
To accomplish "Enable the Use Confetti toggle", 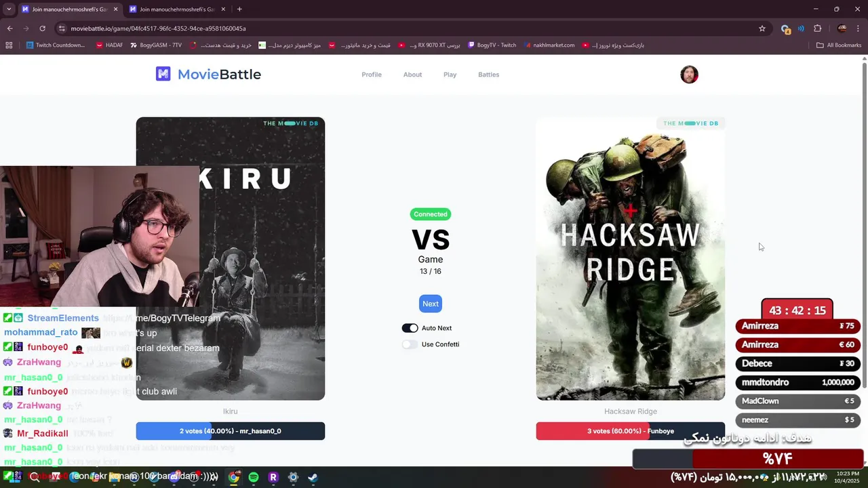I will point(410,344).
